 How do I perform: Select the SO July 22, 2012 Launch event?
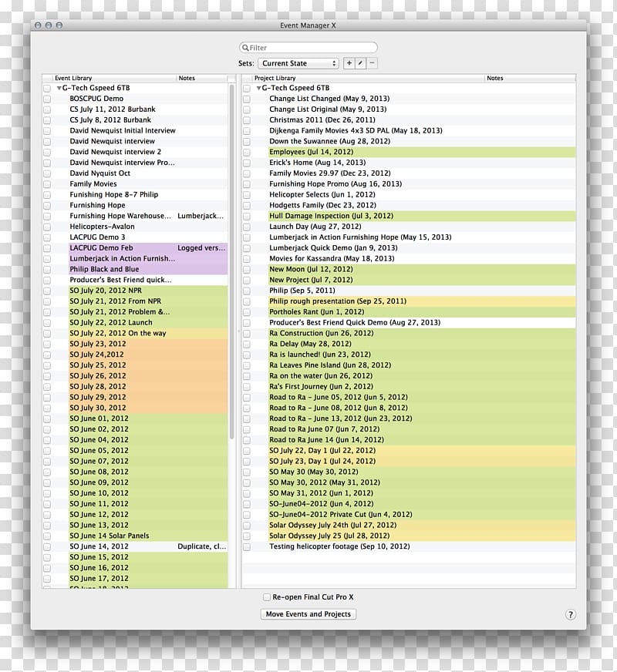click(x=111, y=323)
